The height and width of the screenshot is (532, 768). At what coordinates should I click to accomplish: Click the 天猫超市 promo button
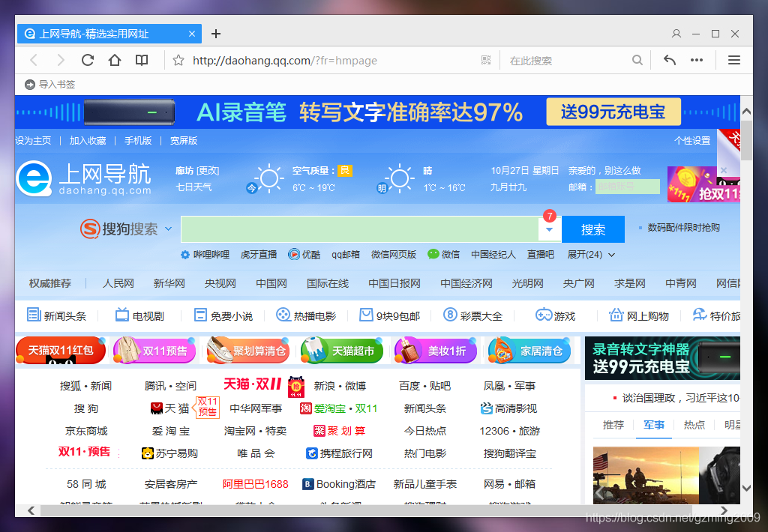point(342,351)
